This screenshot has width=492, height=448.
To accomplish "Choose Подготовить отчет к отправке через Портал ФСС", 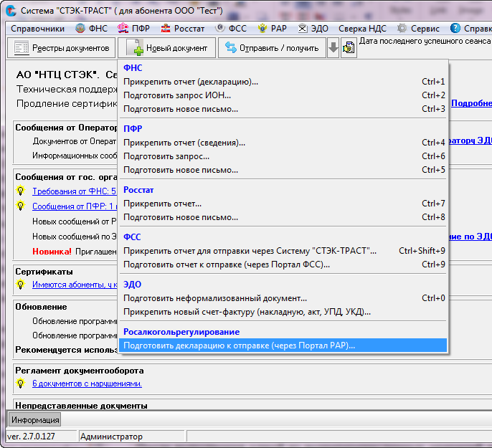I will [x=283, y=264].
